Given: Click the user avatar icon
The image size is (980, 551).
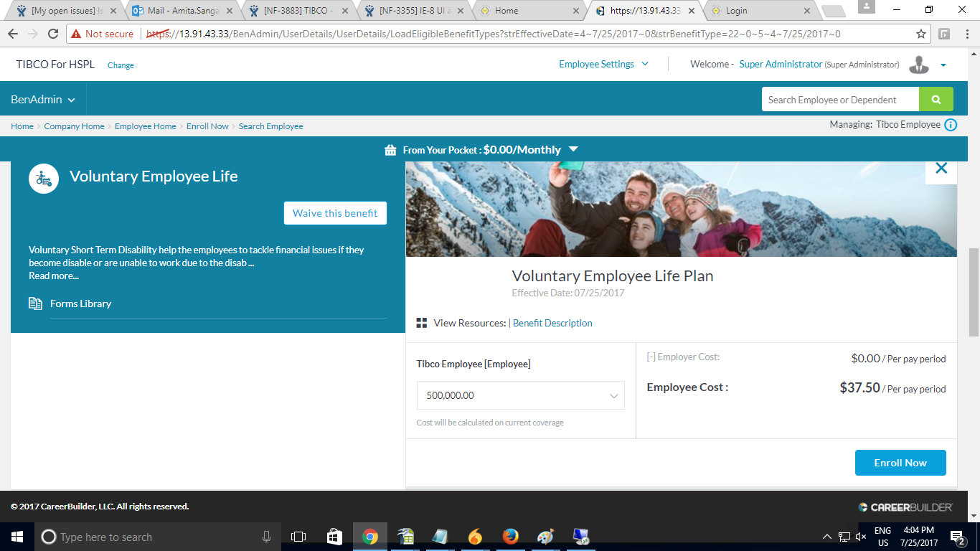Looking at the screenshot, I should click(x=919, y=65).
